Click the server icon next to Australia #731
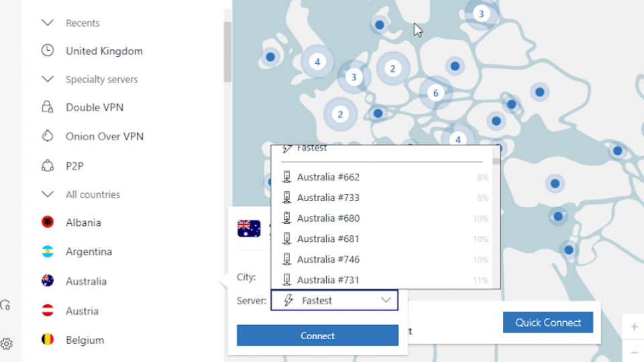 pos(286,280)
